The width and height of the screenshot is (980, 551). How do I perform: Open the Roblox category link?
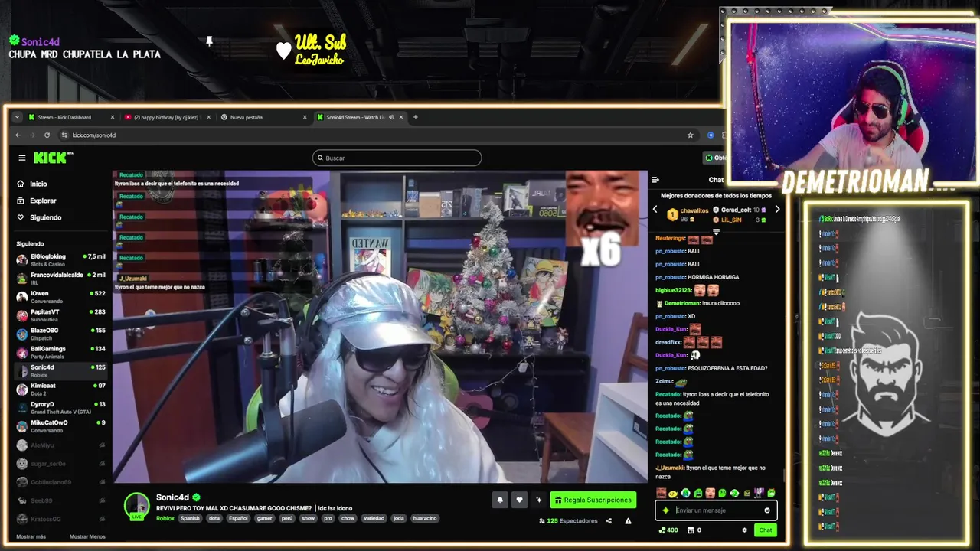tap(165, 518)
